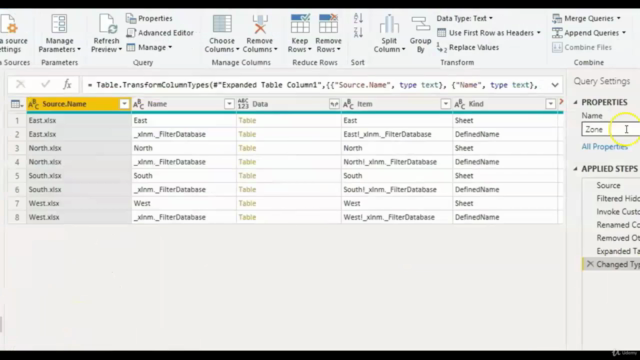Click the Group By icon
The width and height of the screenshot is (640, 360).
tap(420, 24)
